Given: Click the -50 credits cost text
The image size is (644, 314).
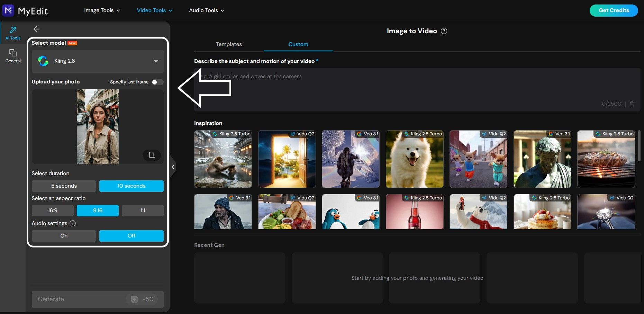Looking at the screenshot, I should coord(148,299).
